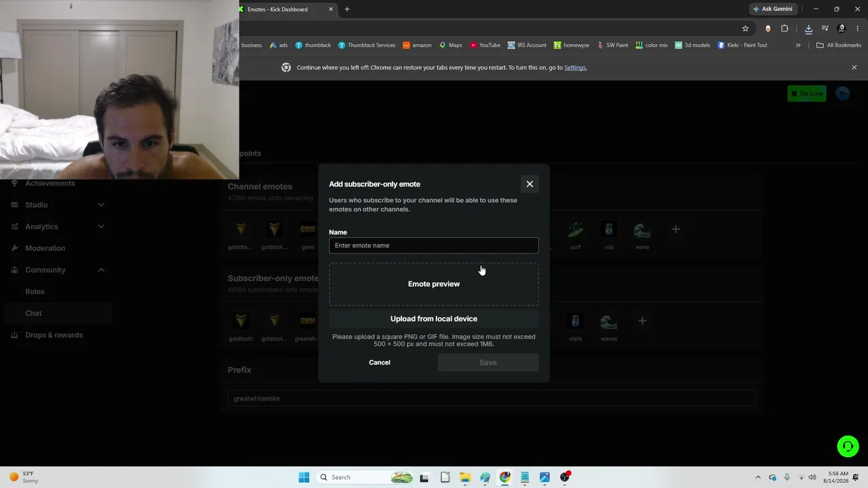Open the IRS Account bookmark
The width and height of the screenshot is (868, 488).
pos(527,45)
